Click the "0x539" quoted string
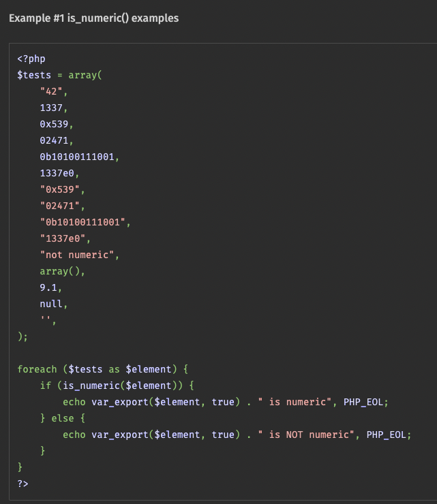 [x=60, y=189]
